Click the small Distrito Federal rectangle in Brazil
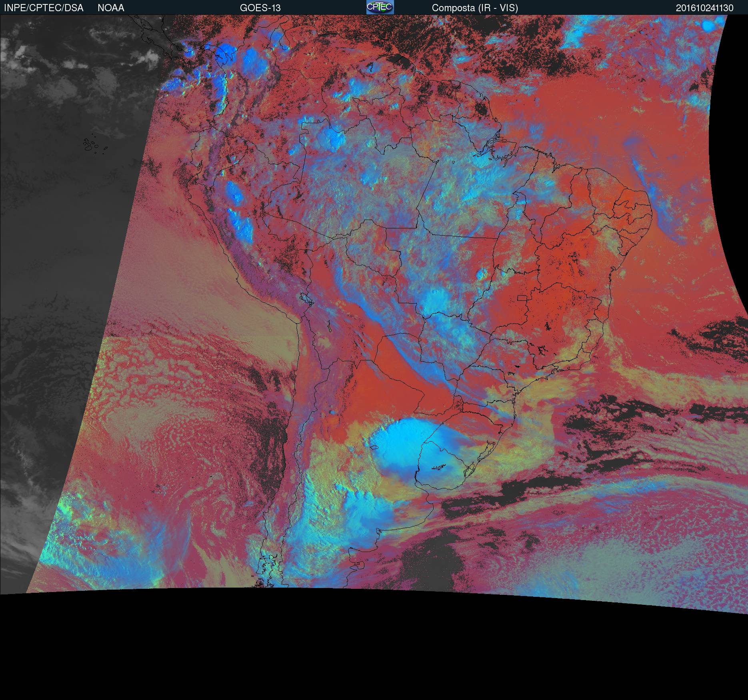The width and height of the screenshot is (748, 700). pyautogui.click(x=522, y=298)
